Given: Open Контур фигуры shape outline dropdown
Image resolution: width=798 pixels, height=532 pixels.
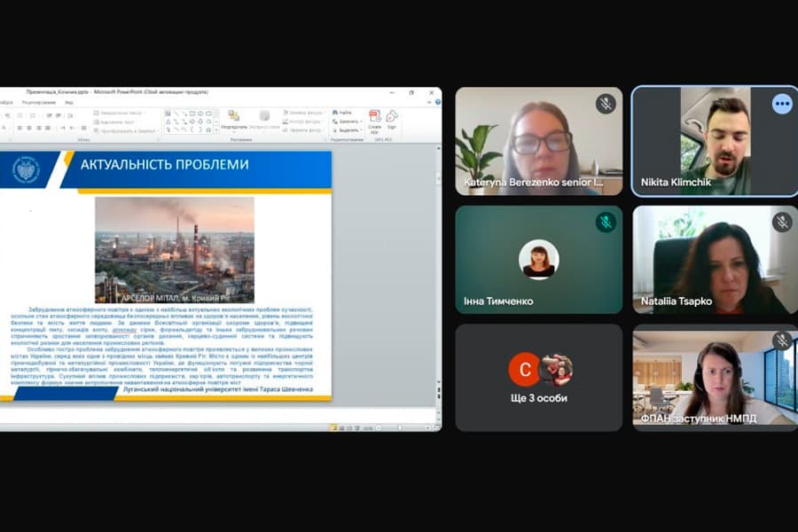Looking at the screenshot, I should pyautogui.click(x=302, y=121).
